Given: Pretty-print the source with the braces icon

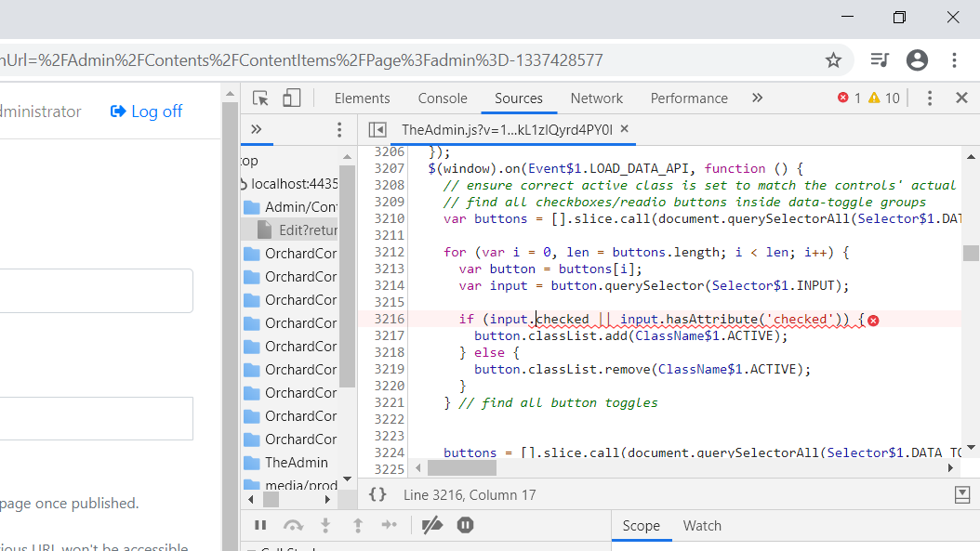Looking at the screenshot, I should coord(377,494).
